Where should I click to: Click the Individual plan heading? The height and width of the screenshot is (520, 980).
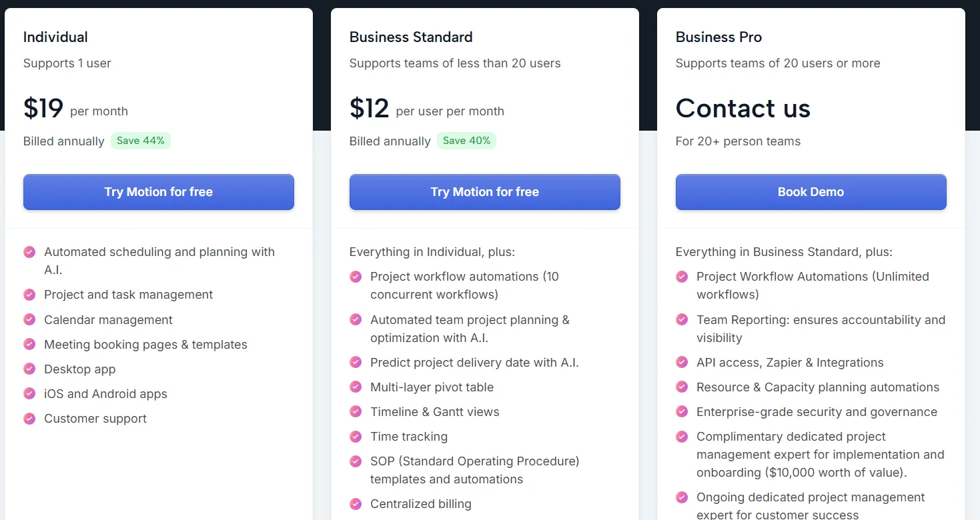(x=55, y=37)
